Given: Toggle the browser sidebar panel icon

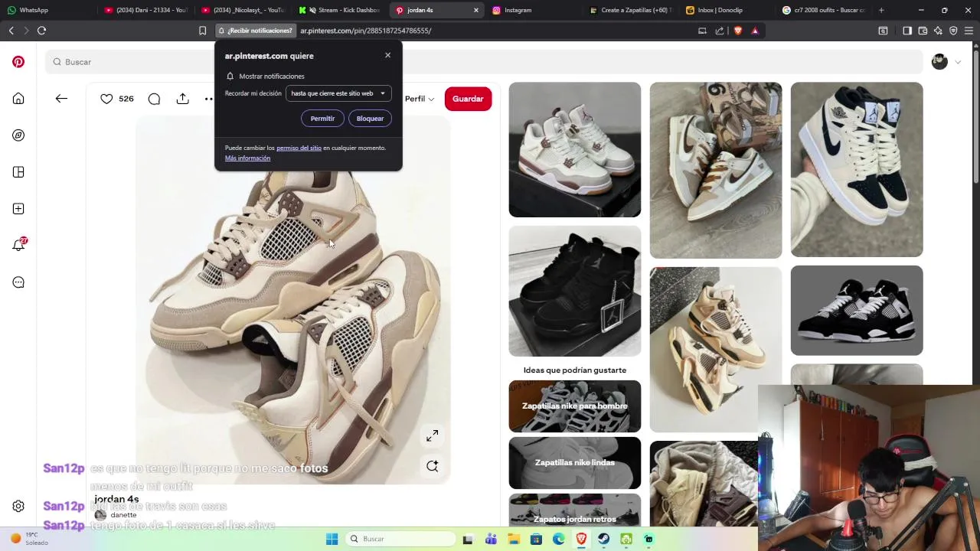Looking at the screenshot, I should point(907,31).
